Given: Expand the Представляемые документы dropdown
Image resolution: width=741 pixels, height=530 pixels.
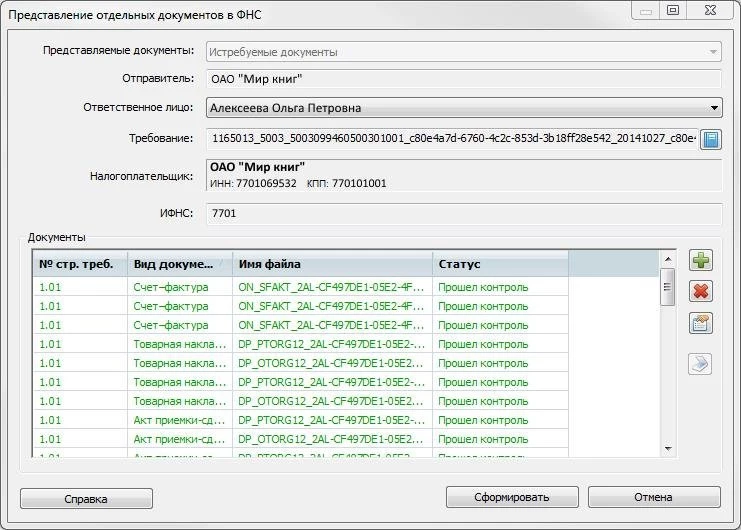Looking at the screenshot, I should click(714, 52).
